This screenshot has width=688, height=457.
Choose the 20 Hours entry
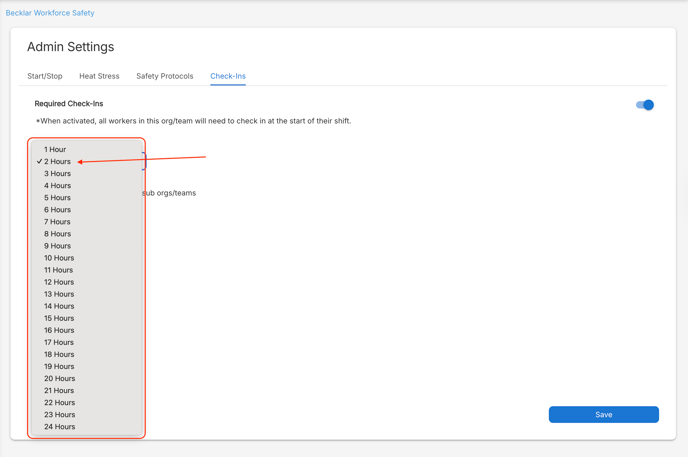[x=86, y=378]
